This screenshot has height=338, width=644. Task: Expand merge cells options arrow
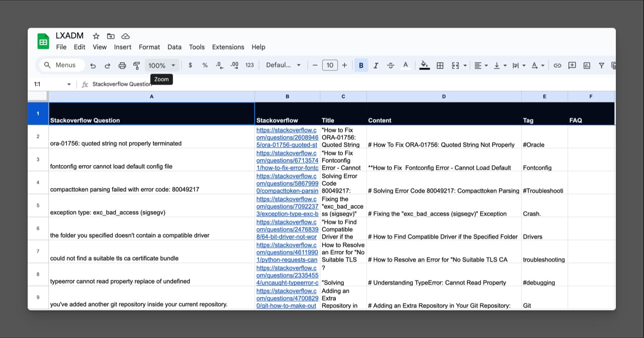(x=465, y=65)
